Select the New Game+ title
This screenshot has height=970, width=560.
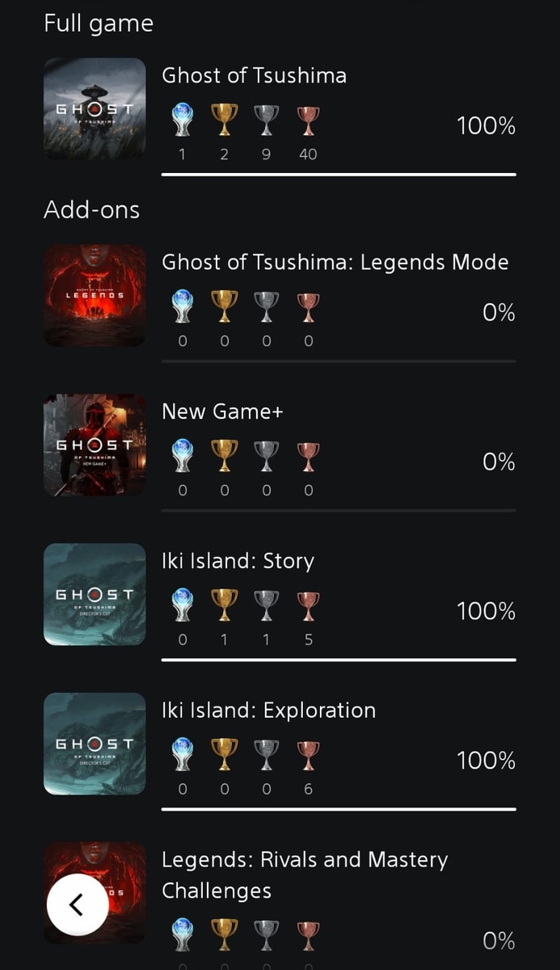(x=222, y=411)
